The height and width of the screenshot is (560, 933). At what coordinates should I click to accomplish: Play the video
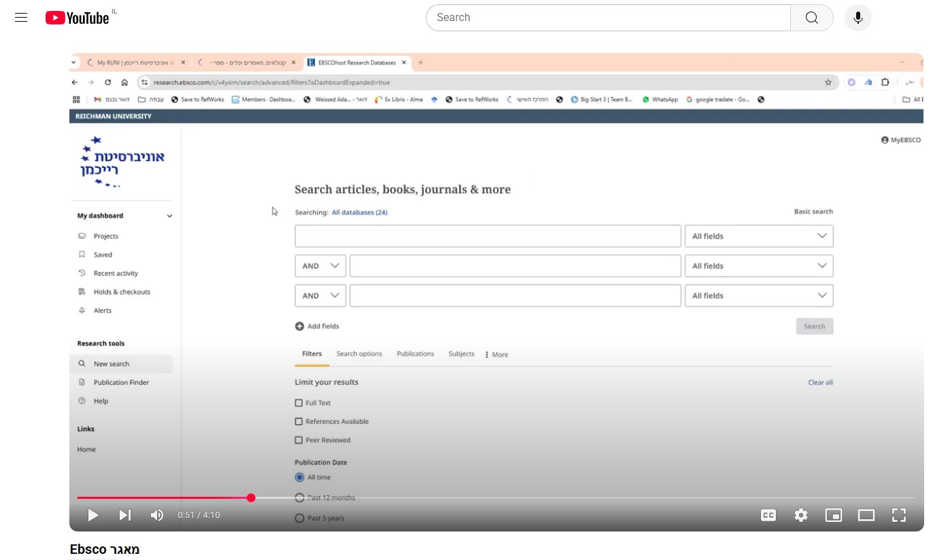(x=93, y=515)
